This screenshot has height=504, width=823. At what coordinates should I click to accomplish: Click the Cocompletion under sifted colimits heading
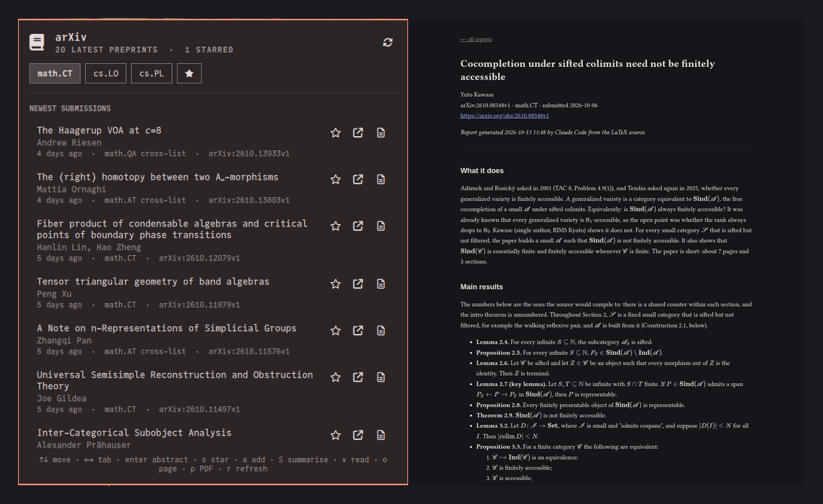[587, 70]
